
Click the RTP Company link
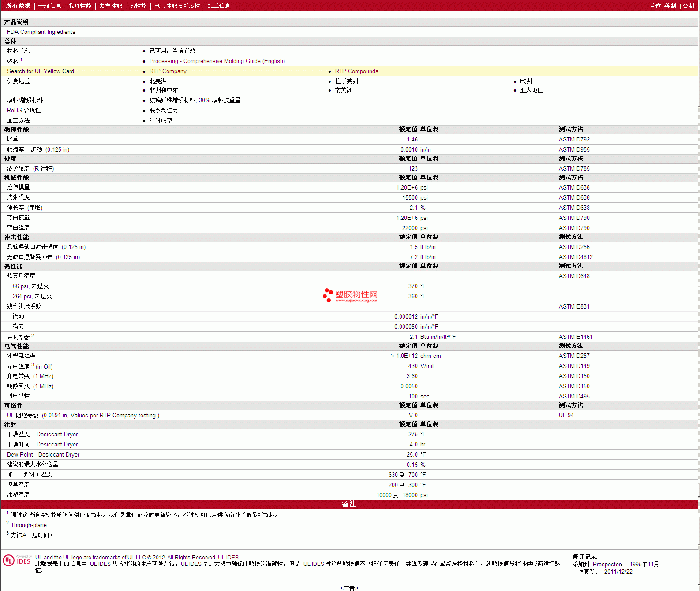(x=168, y=71)
